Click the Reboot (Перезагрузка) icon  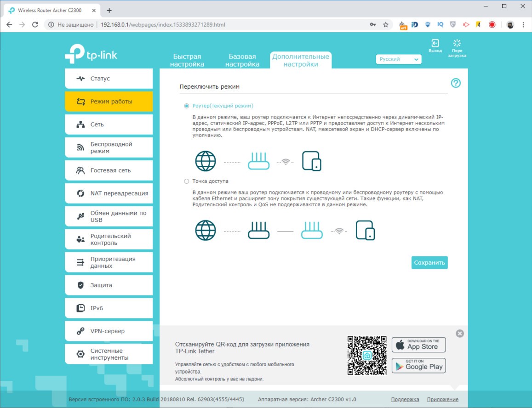click(x=457, y=44)
